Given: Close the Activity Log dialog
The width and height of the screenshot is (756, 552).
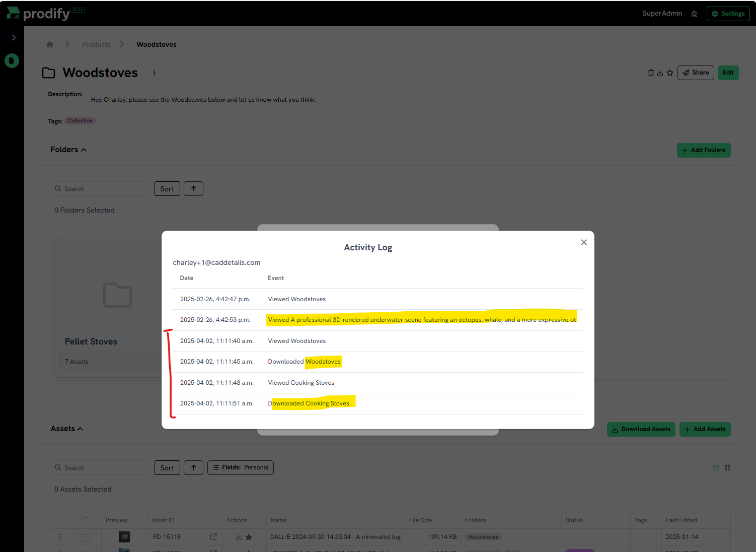Looking at the screenshot, I should 584,242.
